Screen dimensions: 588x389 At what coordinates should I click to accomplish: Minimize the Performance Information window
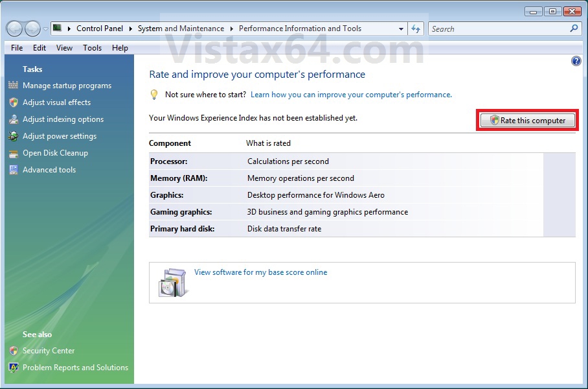(x=533, y=12)
